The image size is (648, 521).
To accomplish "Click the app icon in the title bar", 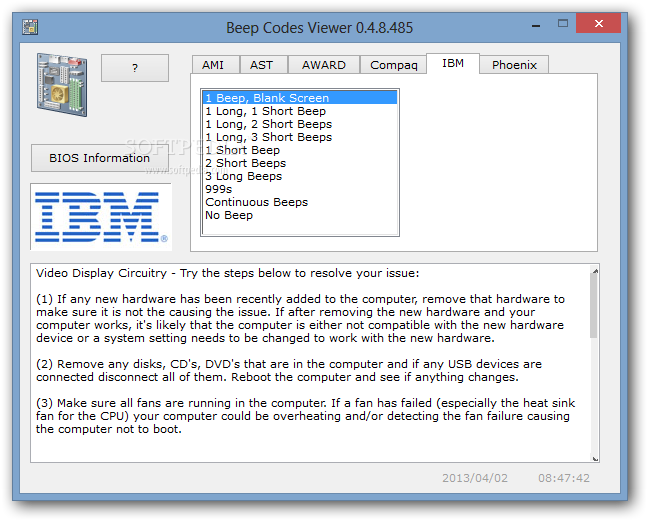I will (30, 27).
